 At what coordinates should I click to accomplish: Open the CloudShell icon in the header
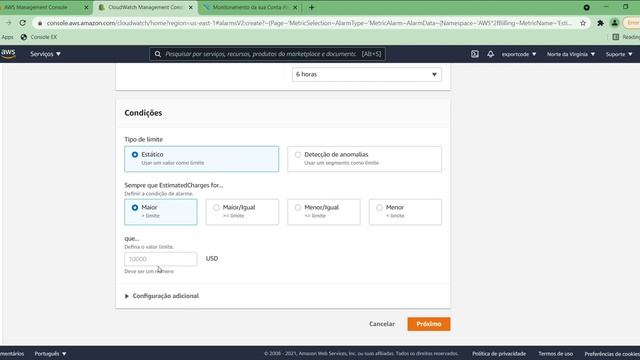click(475, 54)
